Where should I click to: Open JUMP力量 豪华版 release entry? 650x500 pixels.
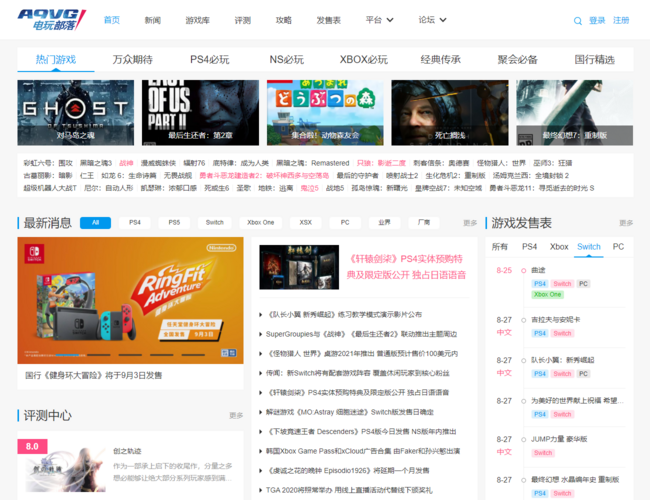coord(559,439)
